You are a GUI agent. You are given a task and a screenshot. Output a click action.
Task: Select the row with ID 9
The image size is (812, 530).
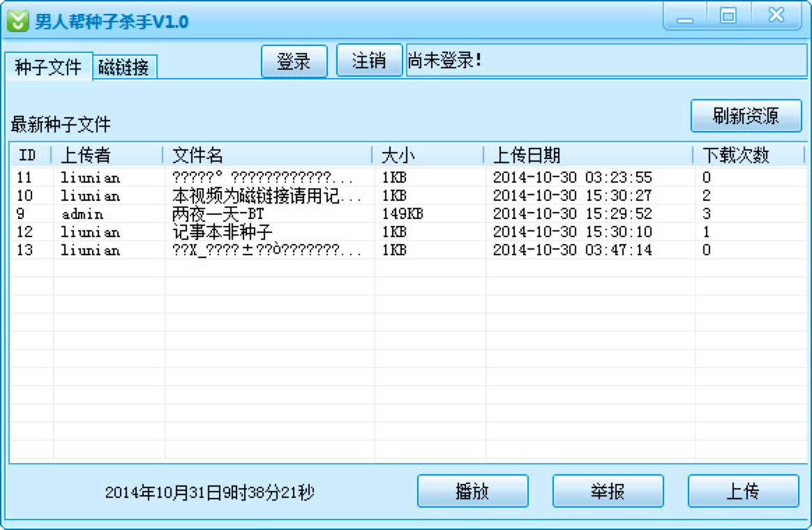tap(408, 214)
